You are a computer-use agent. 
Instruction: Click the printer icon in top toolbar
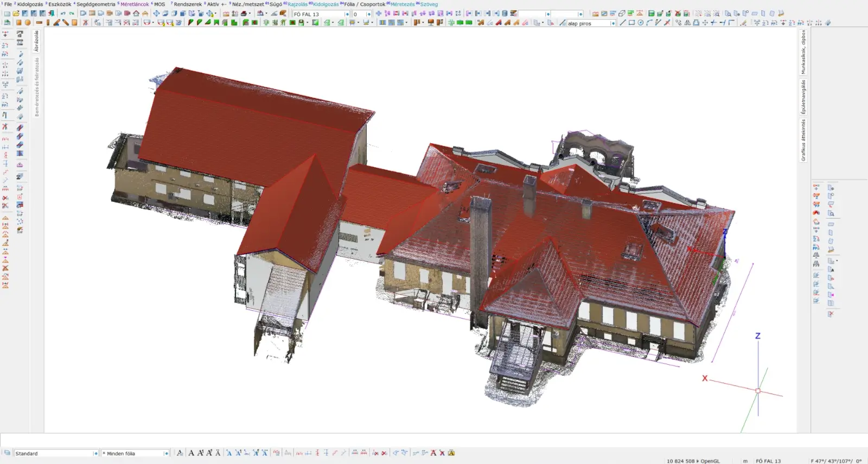(244, 14)
